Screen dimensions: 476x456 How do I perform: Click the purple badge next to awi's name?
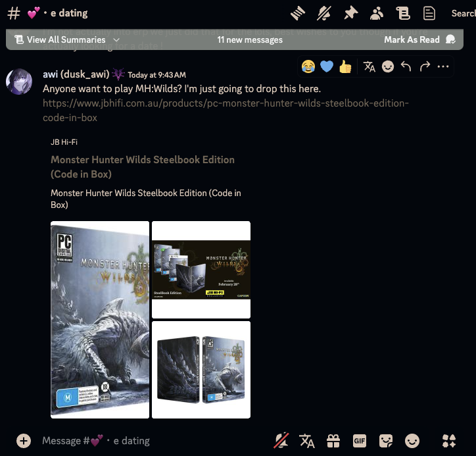(118, 74)
